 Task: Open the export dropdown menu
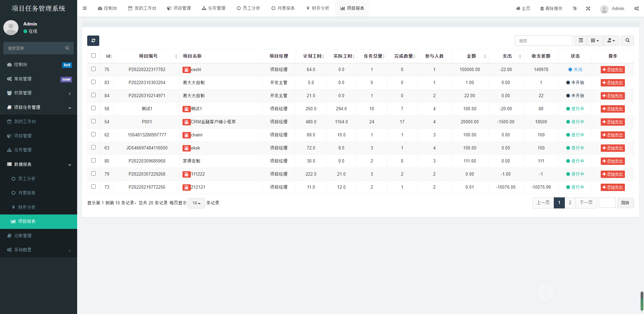click(611, 41)
